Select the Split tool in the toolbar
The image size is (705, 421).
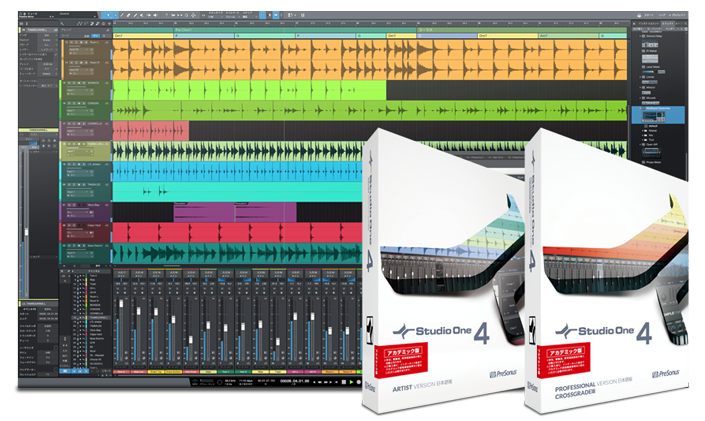tap(122, 15)
